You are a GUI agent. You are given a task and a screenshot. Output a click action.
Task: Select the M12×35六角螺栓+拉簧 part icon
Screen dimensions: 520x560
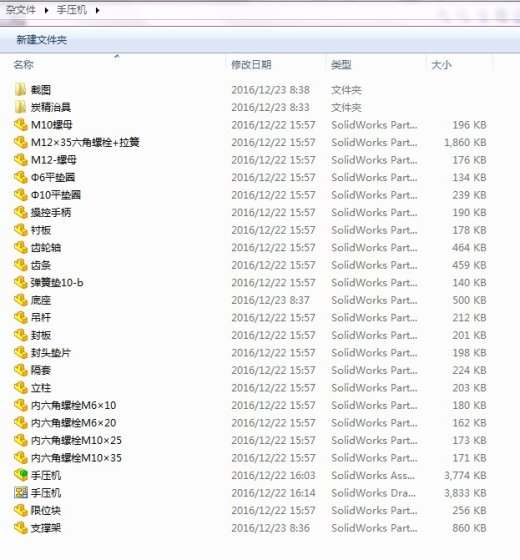(x=21, y=142)
